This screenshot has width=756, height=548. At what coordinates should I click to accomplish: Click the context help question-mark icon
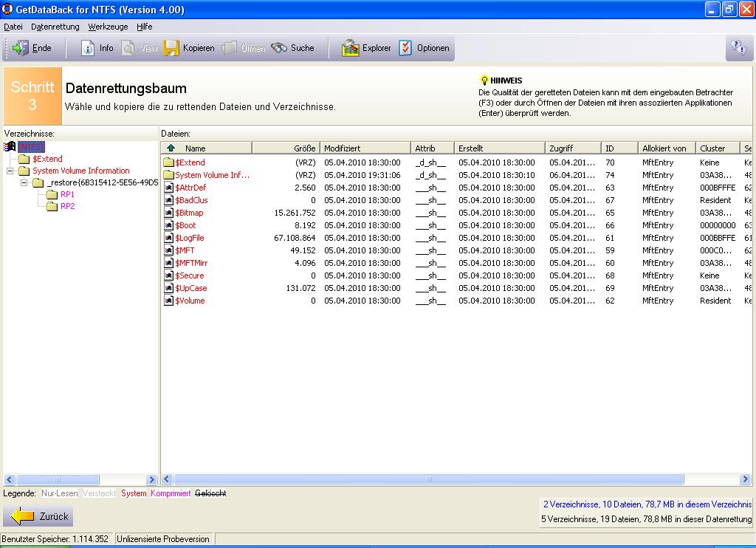pos(738,47)
